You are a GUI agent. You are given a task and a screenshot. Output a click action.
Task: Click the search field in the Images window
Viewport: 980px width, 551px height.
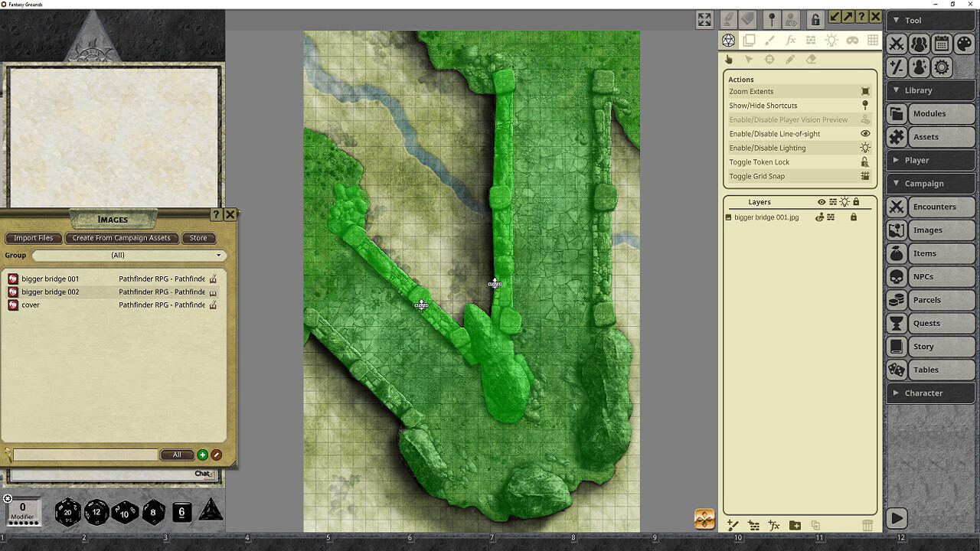[84, 455]
